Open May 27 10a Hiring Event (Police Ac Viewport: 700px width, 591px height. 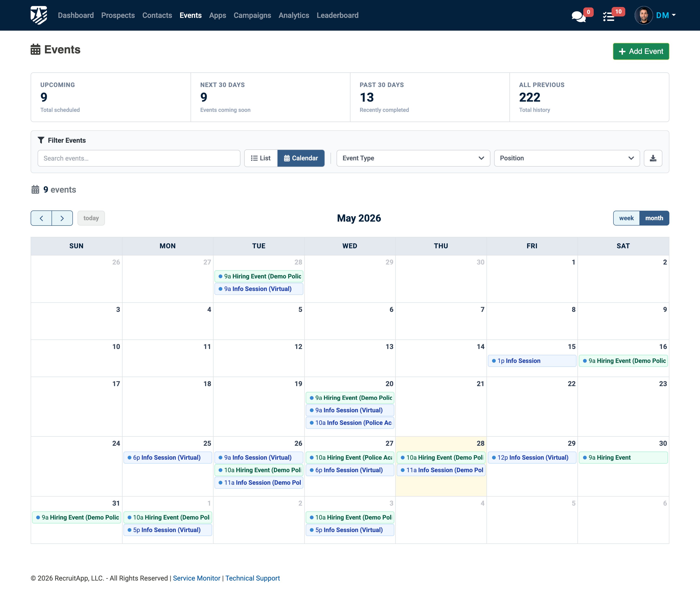tap(350, 458)
